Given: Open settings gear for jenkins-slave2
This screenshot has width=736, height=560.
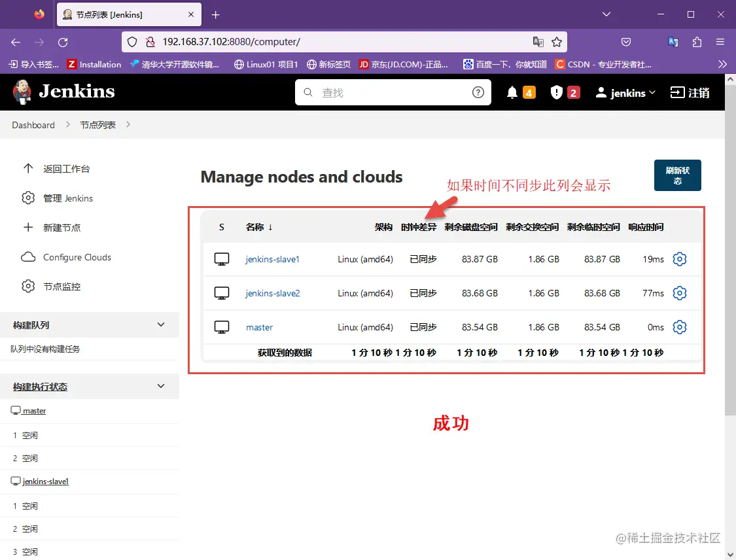Looking at the screenshot, I should coord(679,293).
